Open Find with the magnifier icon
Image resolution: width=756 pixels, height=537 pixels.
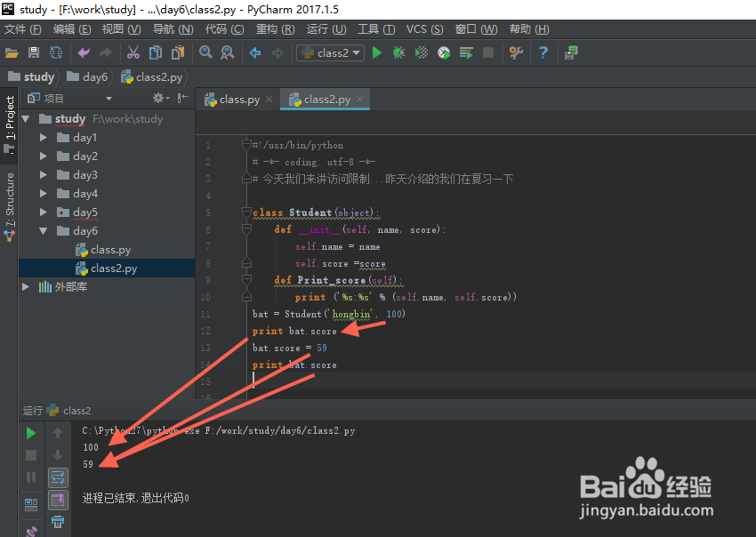point(205,52)
